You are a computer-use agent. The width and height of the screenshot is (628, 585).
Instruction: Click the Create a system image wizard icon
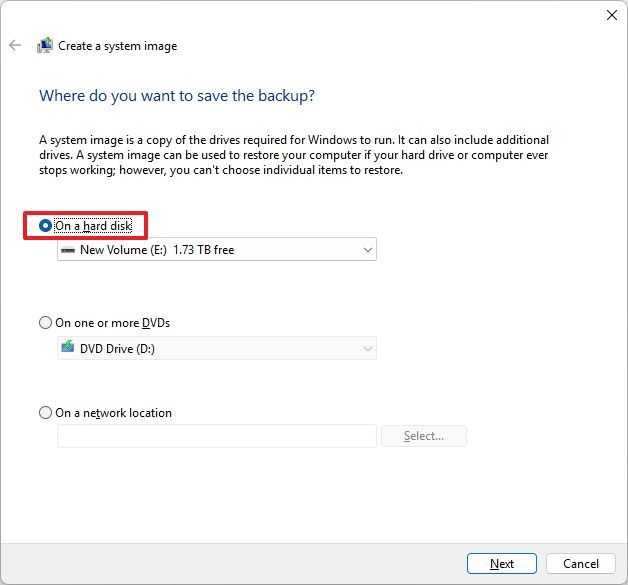44,46
